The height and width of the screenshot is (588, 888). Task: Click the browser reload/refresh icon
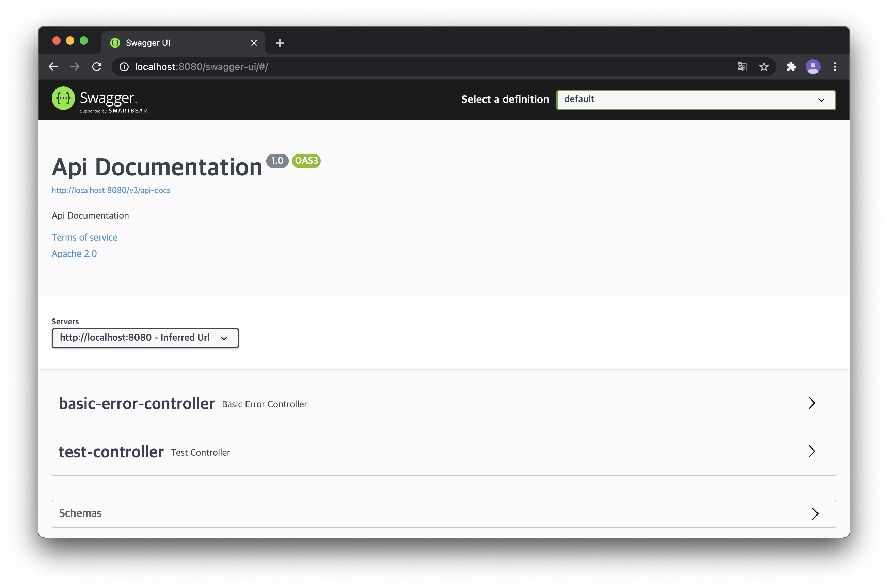[x=96, y=66]
